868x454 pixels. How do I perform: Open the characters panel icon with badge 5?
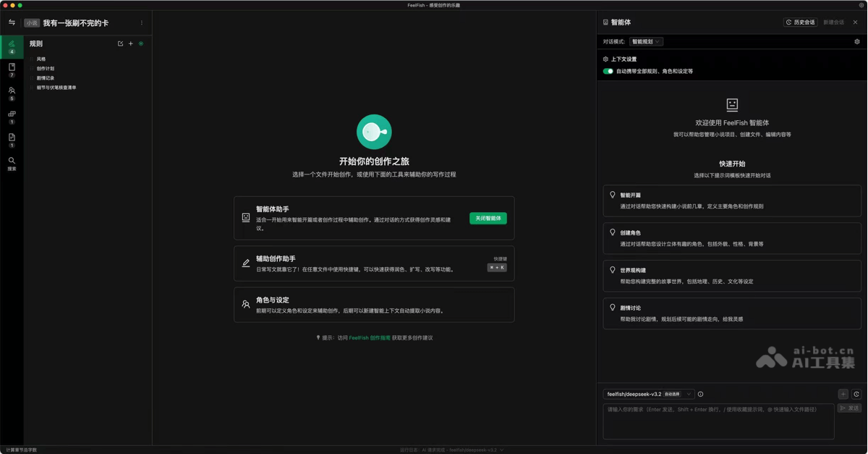pyautogui.click(x=12, y=91)
